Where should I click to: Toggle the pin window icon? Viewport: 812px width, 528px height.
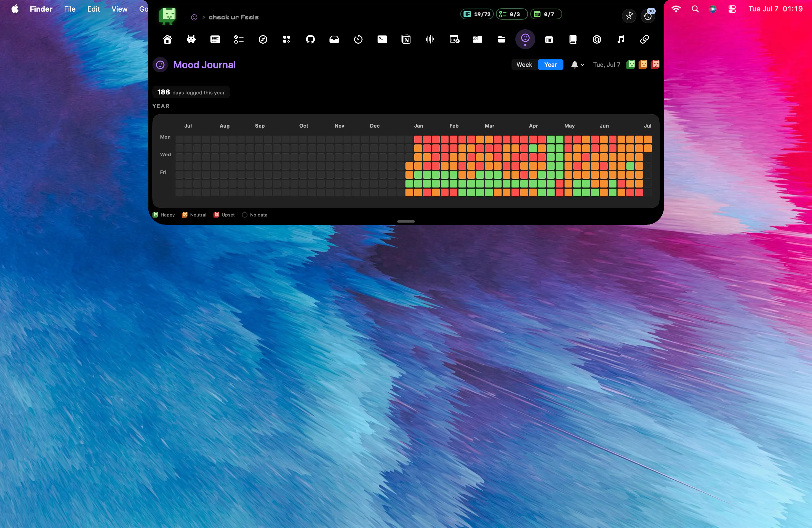[x=629, y=16]
